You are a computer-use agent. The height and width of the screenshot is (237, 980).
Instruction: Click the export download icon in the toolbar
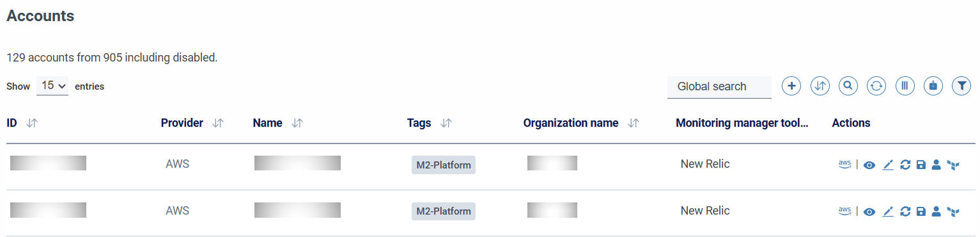933,86
